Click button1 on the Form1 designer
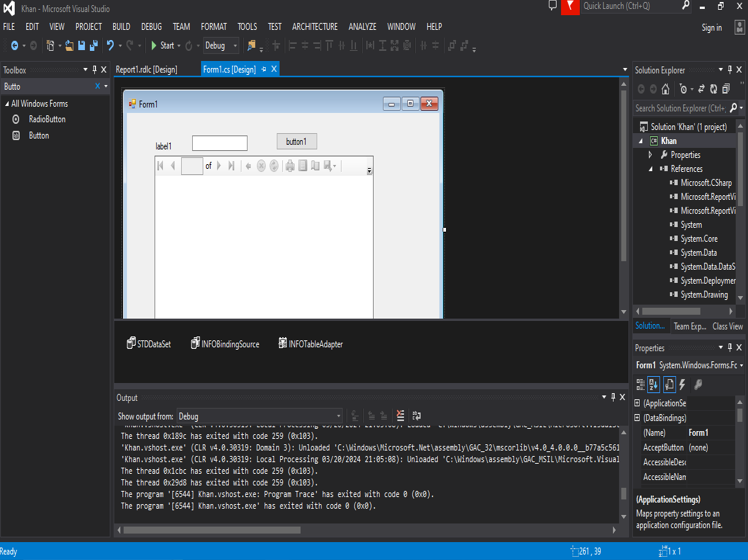Viewport: 748px width, 560px height. click(296, 141)
